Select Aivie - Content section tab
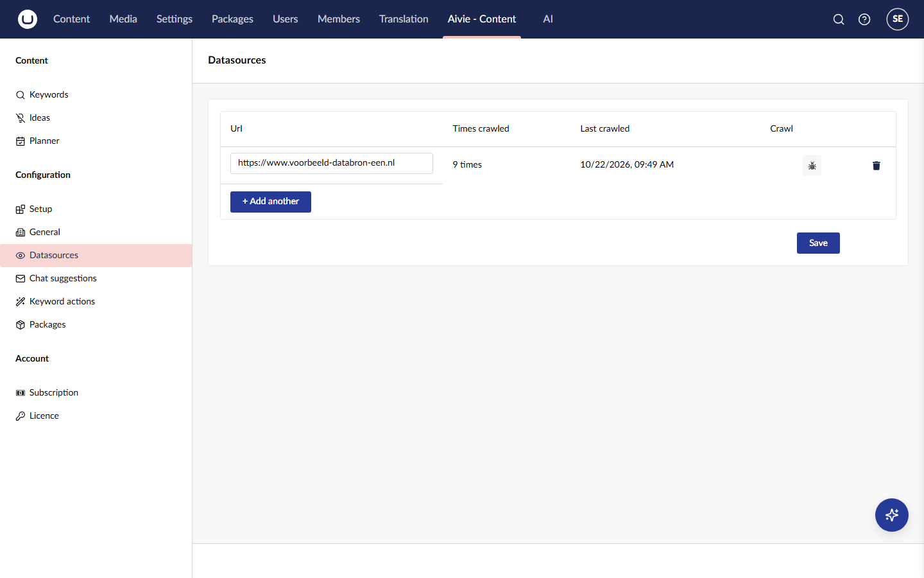The image size is (924, 578). click(x=482, y=19)
